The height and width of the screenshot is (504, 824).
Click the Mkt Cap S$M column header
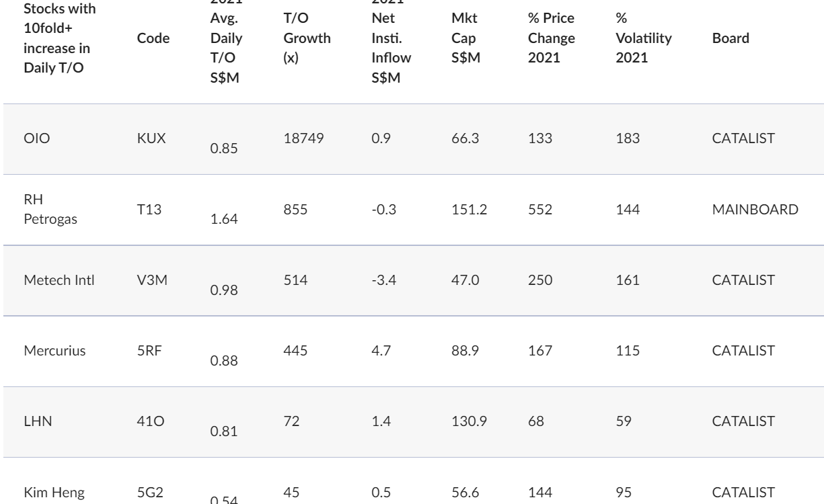[464, 38]
